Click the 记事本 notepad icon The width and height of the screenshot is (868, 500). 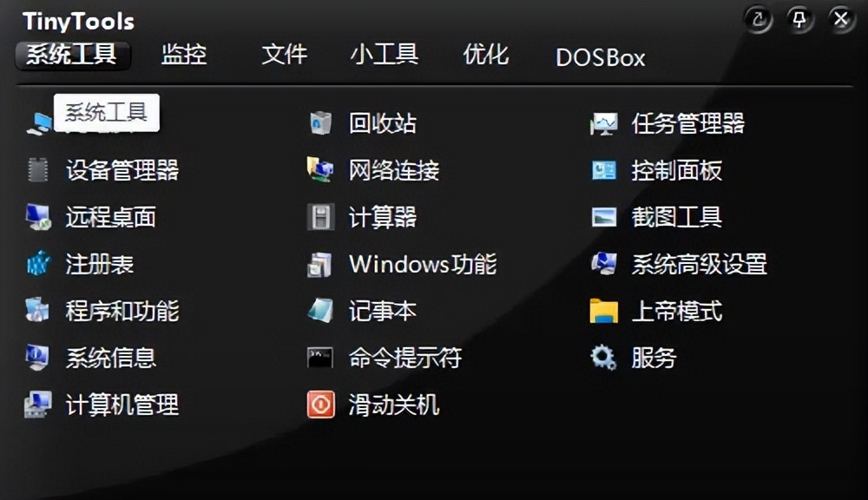(x=320, y=310)
